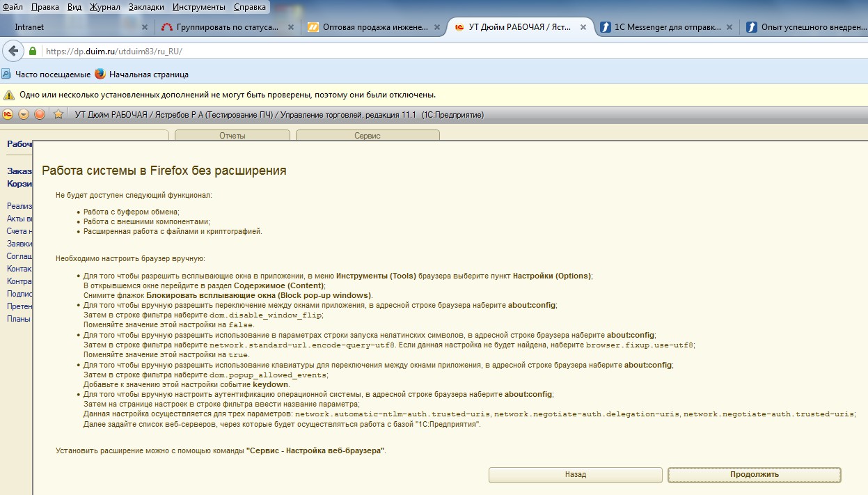Click the URL address bar field
This screenshot has width=868, height=495.
coord(418,52)
